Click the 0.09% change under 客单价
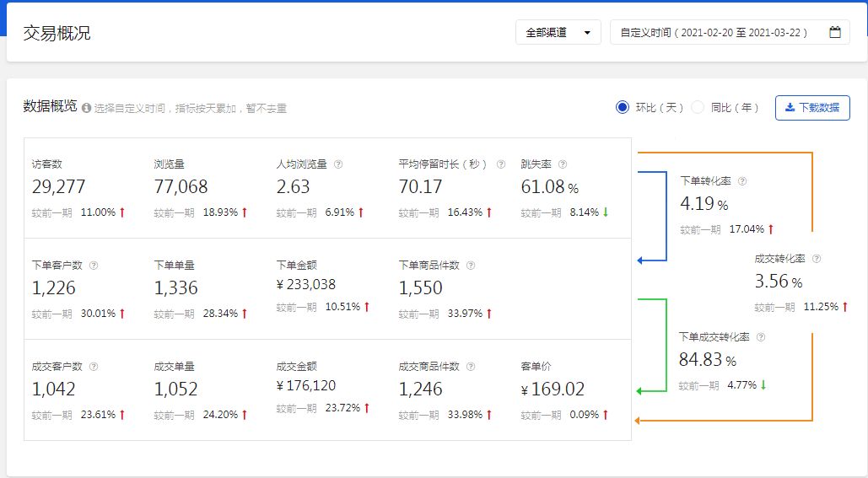The width and height of the screenshot is (868, 478). (589, 415)
